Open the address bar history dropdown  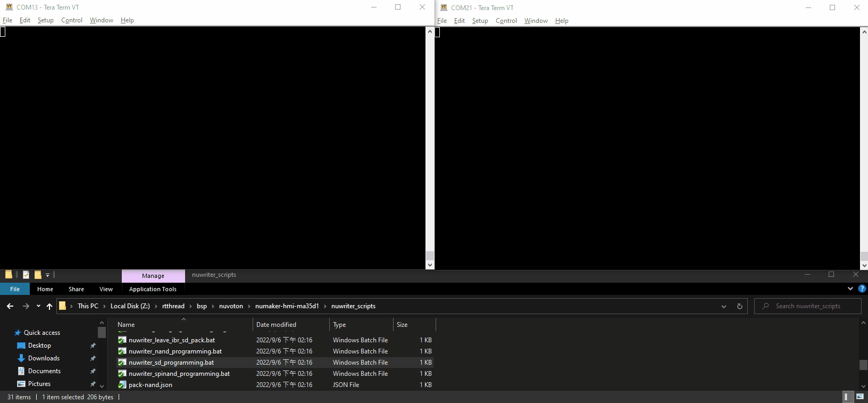(723, 306)
